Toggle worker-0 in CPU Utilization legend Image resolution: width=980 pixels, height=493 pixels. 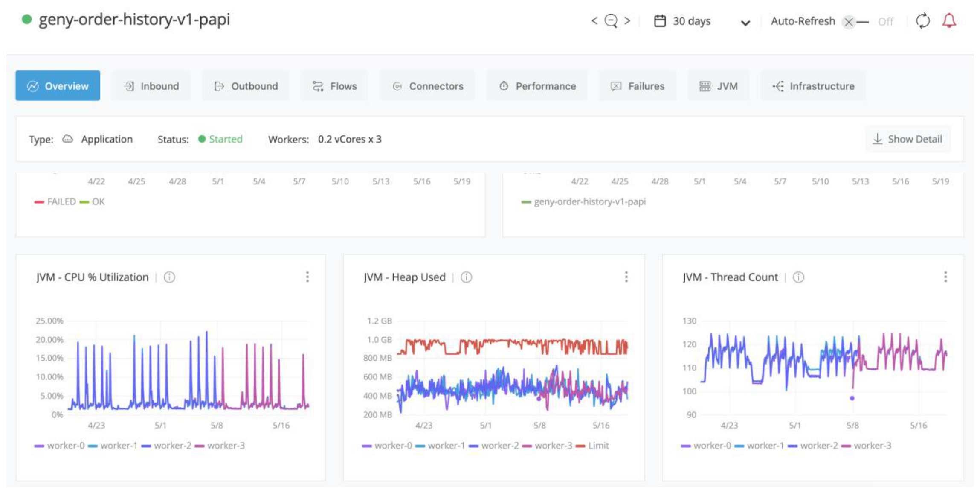pyautogui.click(x=59, y=446)
